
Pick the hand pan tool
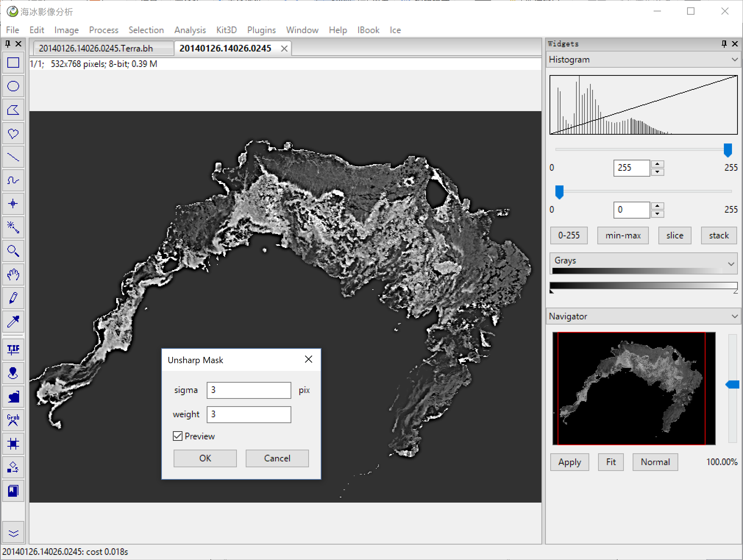click(x=13, y=274)
